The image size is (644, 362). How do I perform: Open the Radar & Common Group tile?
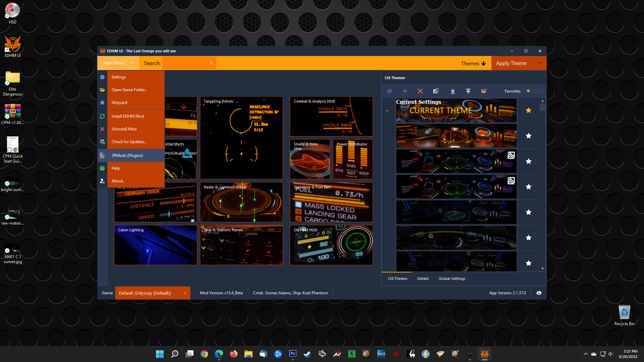tap(241, 202)
